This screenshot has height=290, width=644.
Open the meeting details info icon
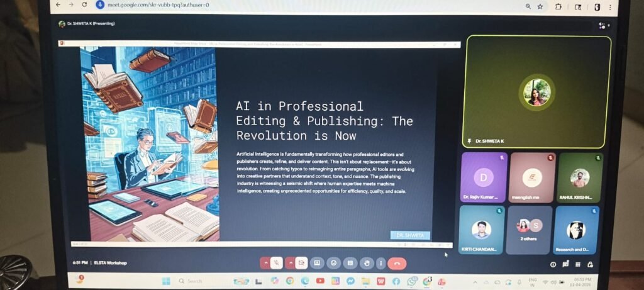[x=553, y=264]
